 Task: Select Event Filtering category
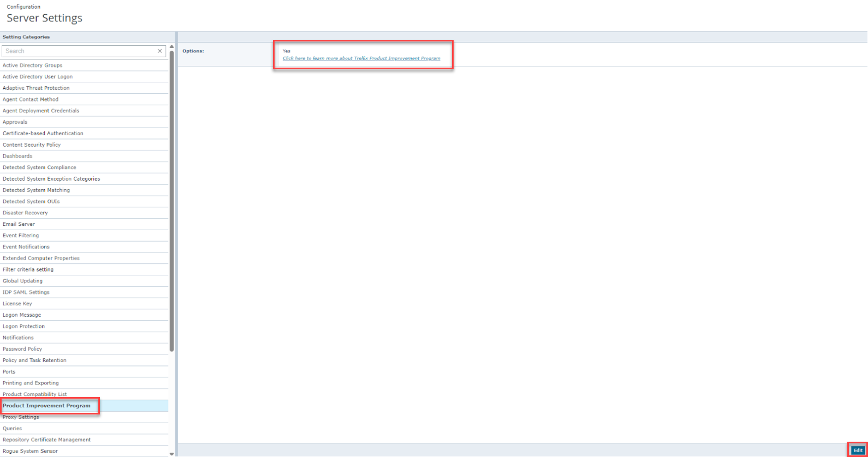(84, 236)
